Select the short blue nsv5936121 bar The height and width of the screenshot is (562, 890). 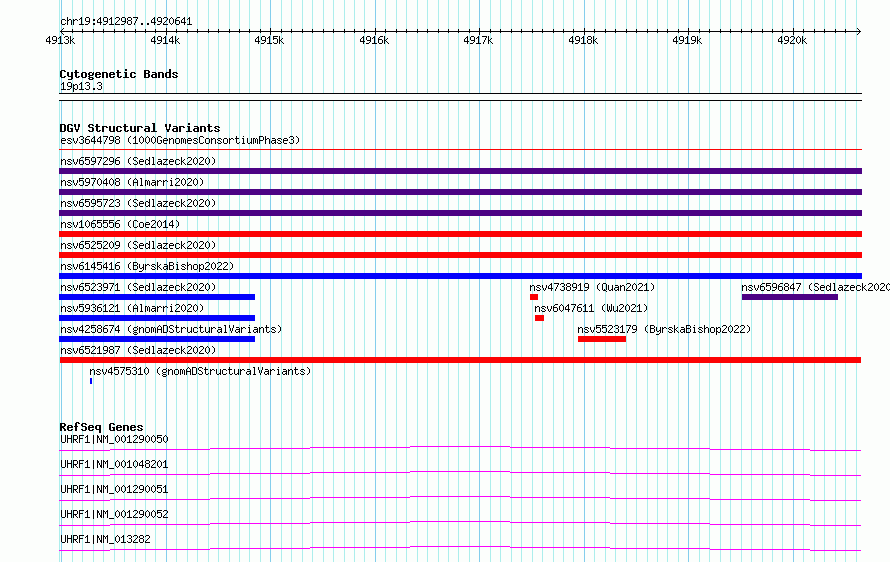point(157,318)
